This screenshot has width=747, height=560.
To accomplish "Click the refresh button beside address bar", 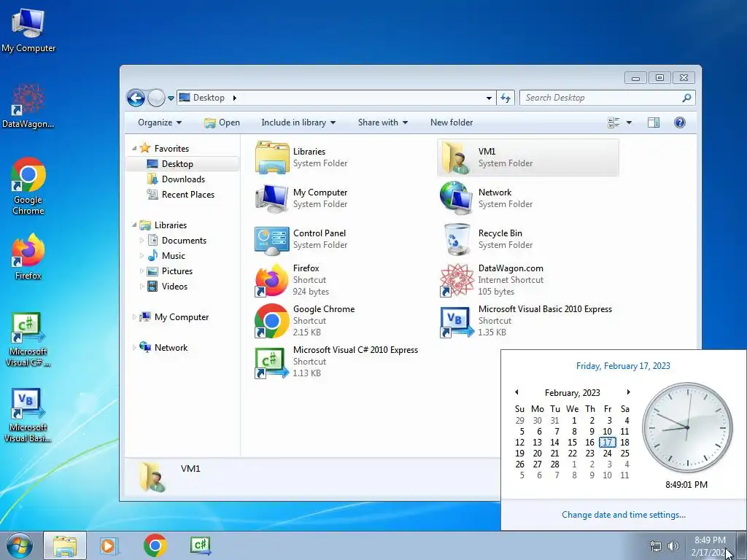I will 506,98.
